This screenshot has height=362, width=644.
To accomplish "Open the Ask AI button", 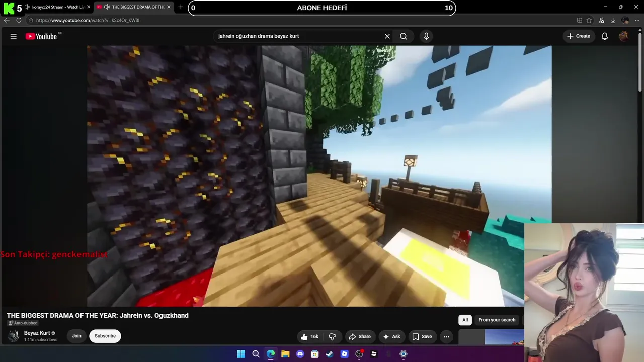I will [x=391, y=337].
